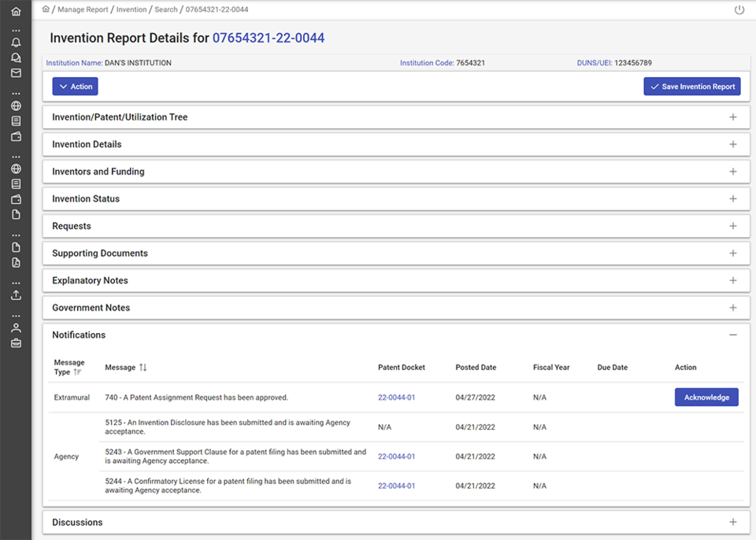This screenshot has height=540, width=756.
Task: Click the Save Invention Report button
Action: pos(691,87)
